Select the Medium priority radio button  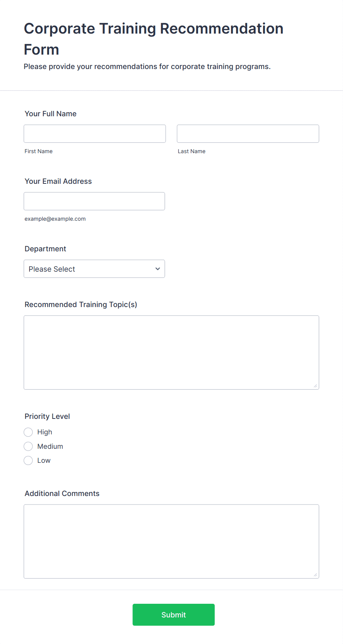pos(28,446)
